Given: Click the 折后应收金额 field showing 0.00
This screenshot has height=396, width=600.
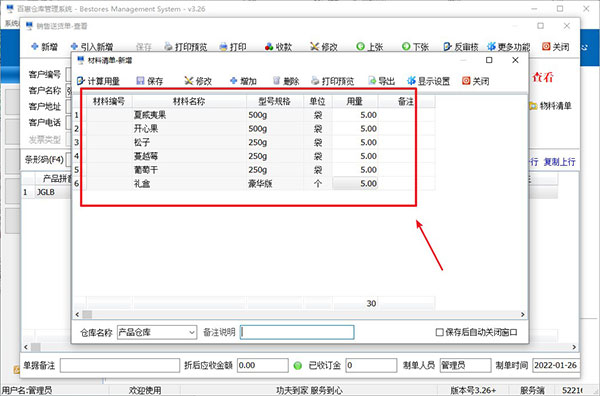Looking at the screenshot, I should pyautogui.click(x=262, y=365).
